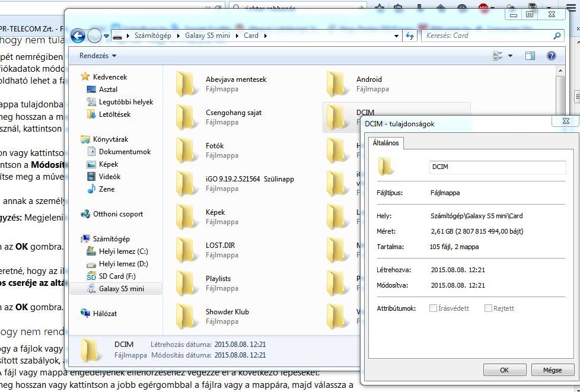This screenshot has width=580, height=392.
Task: Click the scroll-up arrow of the file list
Action: (x=560, y=71)
